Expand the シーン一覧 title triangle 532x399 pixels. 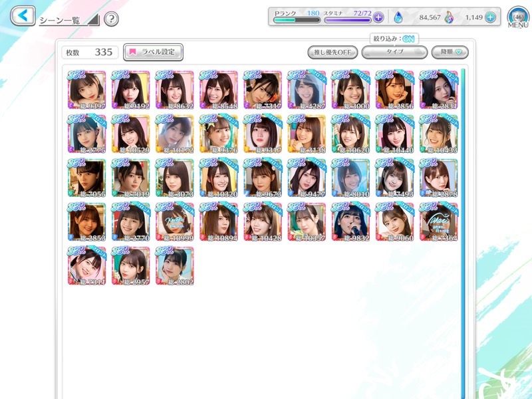(x=93, y=20)
